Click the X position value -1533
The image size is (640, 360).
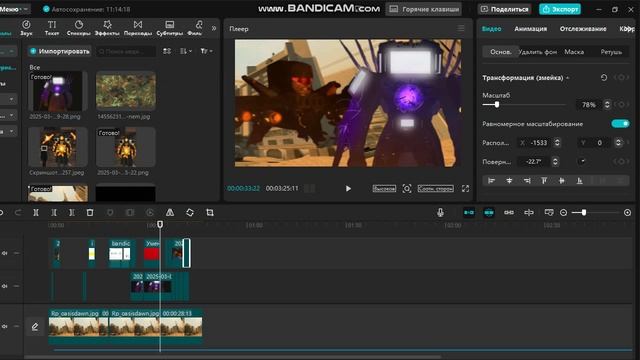click(x=539, y=142)
